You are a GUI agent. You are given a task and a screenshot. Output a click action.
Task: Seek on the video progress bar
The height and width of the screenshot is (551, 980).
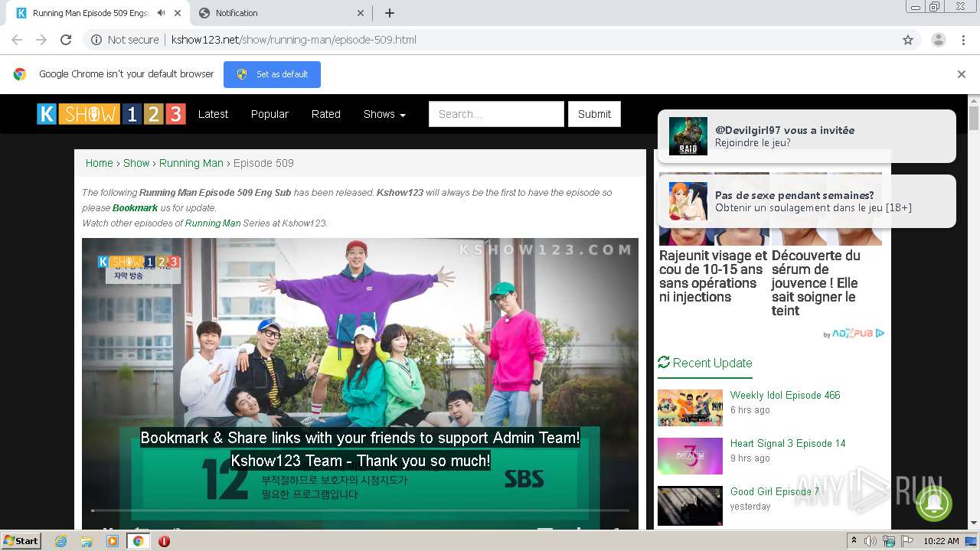(x=360, y=510)
